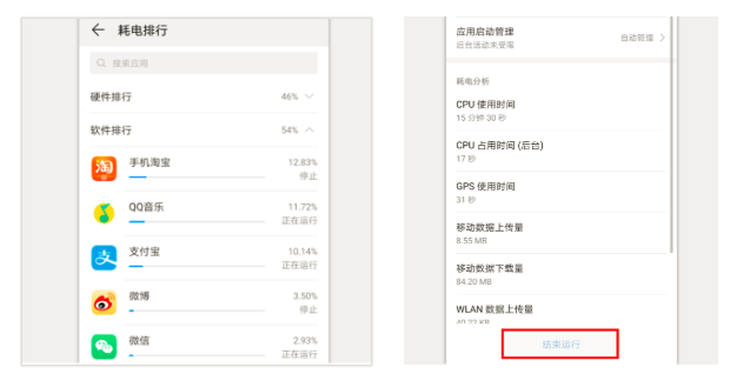Image resolution: width=730 pixels, height=374 pixels.
Task: Click the 手机淘宝 power usage bar
Action: [196, 177]
